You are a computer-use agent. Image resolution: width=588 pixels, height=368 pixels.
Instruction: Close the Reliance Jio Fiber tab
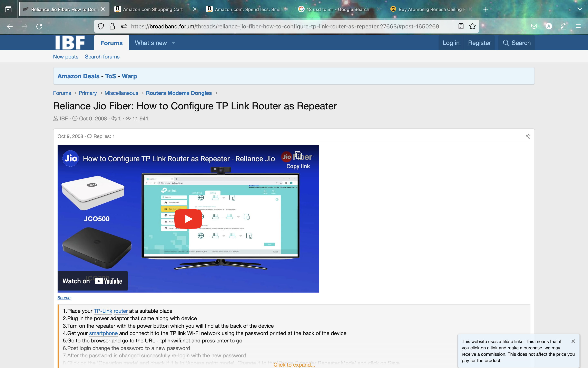tap(103, 9)
